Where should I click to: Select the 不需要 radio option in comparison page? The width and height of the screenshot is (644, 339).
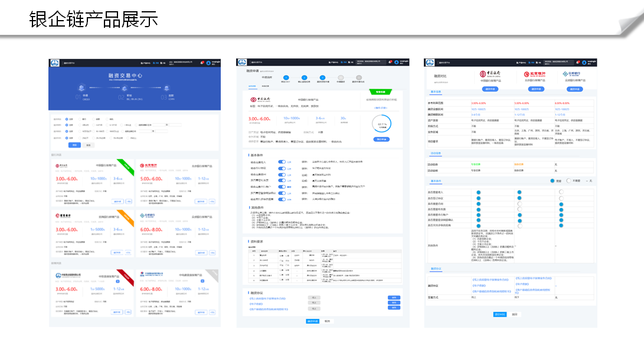(x=568, y=181)
